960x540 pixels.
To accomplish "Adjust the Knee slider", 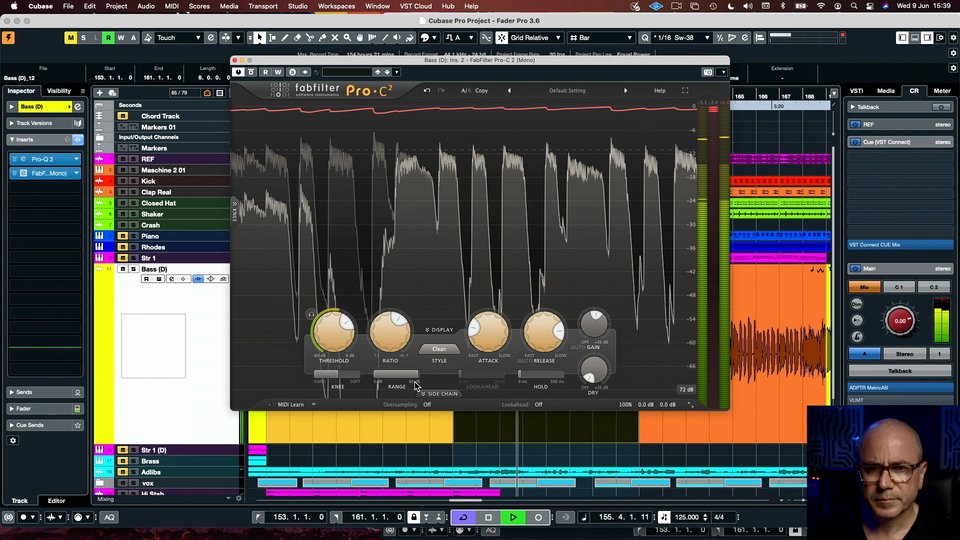I will [x=337, y=374].
